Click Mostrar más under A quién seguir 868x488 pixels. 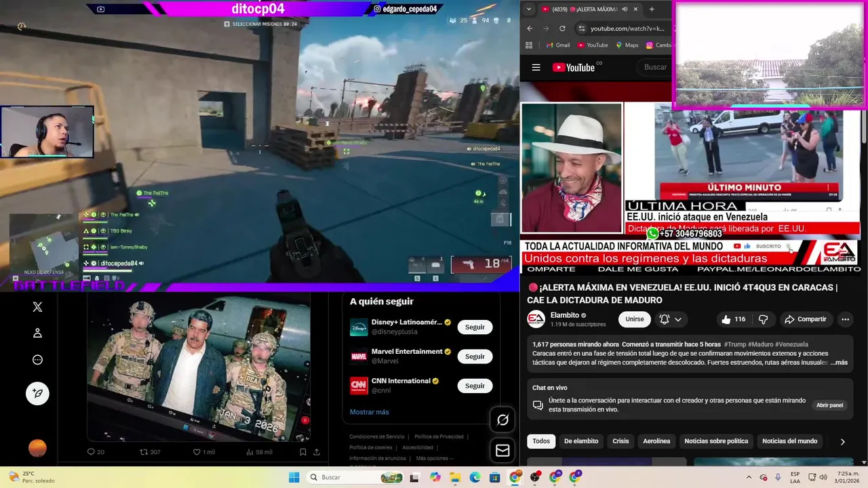369,412
